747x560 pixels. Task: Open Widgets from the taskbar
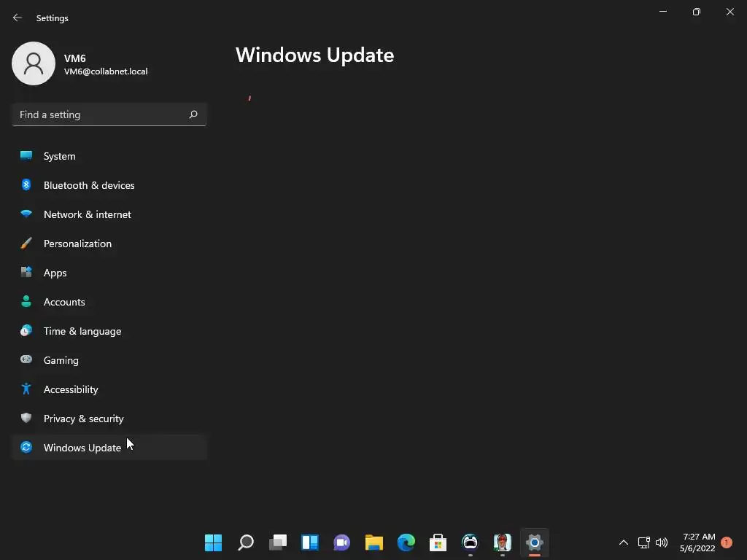click(x=310, y=542)
